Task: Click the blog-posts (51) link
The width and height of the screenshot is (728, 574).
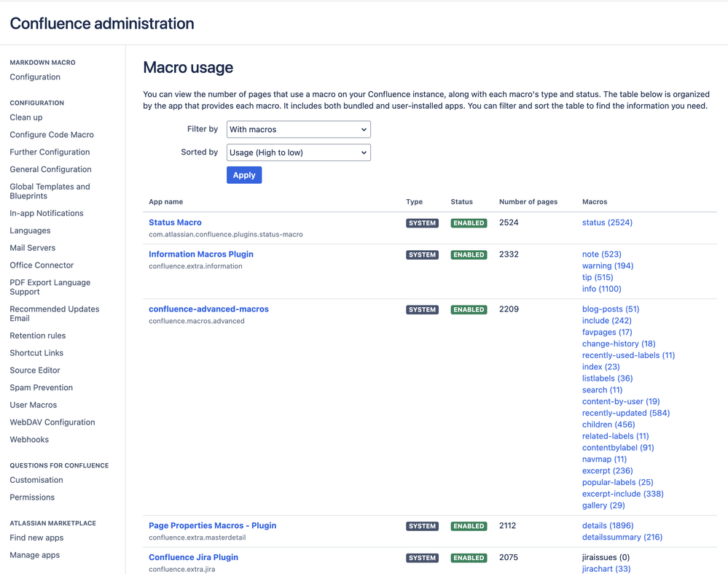Action: [x=611, y=309]
